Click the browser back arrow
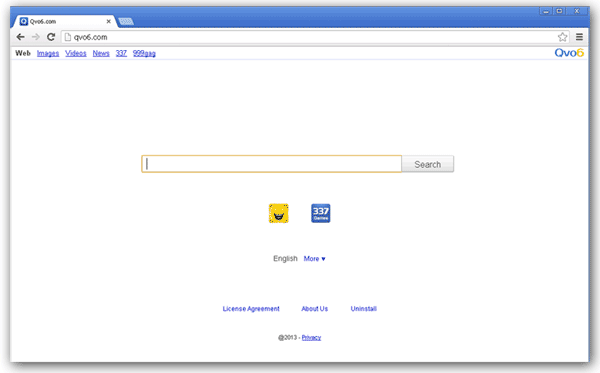Screen dimensions: 600x373 [21, 37]
